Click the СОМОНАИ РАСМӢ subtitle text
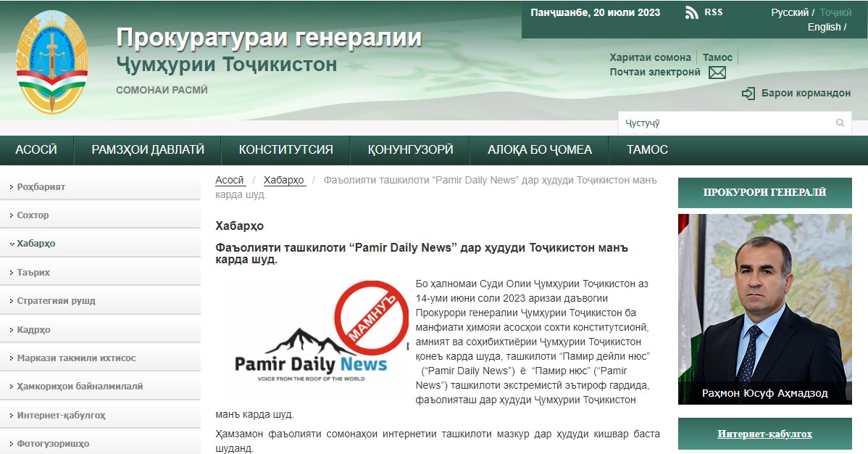 point(162,90)
